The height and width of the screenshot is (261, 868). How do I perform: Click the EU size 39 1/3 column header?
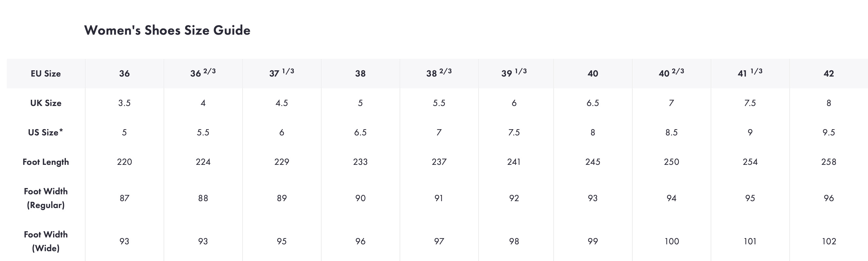[x=514, y=73]
